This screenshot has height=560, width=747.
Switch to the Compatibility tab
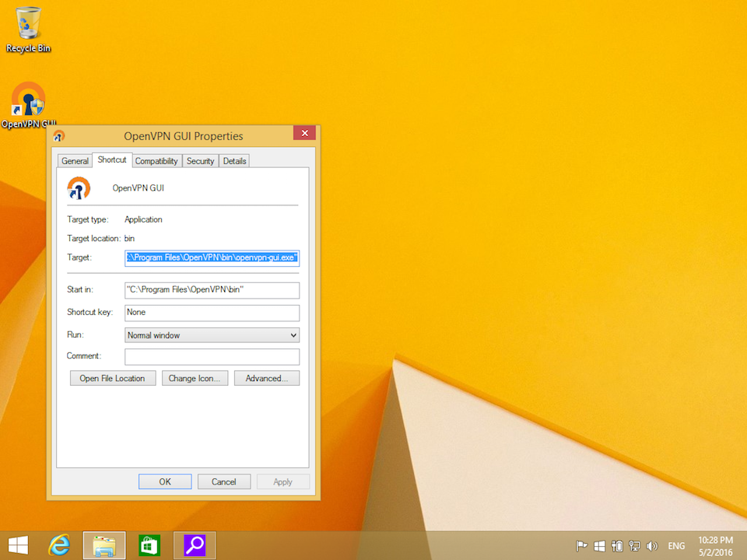coord(156,161)
